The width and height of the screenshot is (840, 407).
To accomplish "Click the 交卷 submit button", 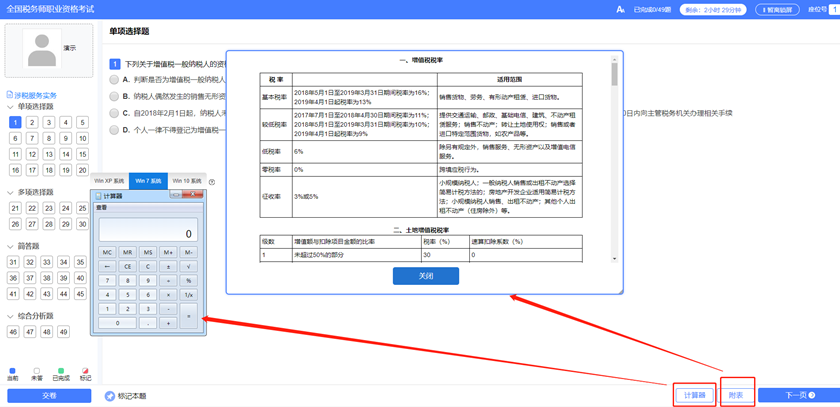I will 49,396.
